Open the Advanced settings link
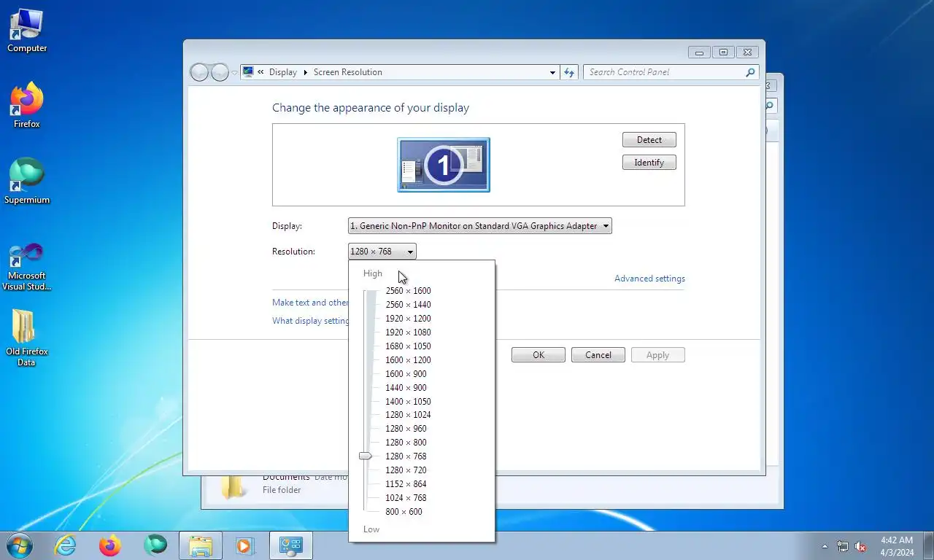Image resolution: width=934 pixels, height=560 pixels. [x=649, y=279]
